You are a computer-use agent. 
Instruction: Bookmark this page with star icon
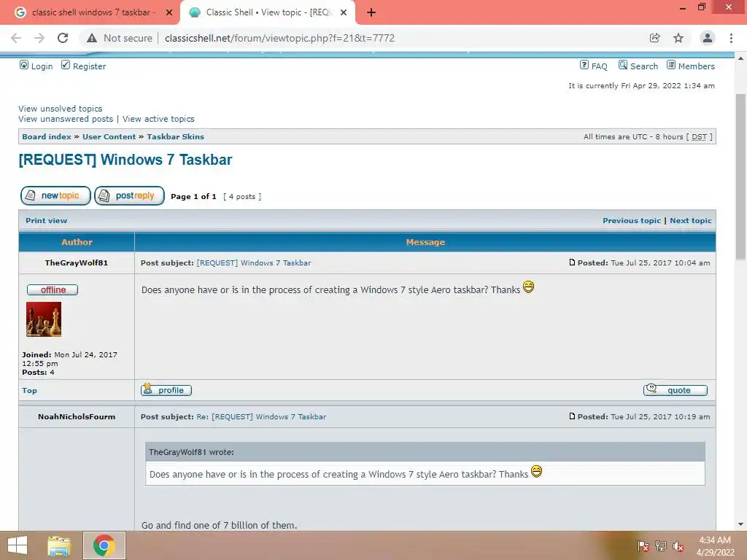(x=678, y=38)
